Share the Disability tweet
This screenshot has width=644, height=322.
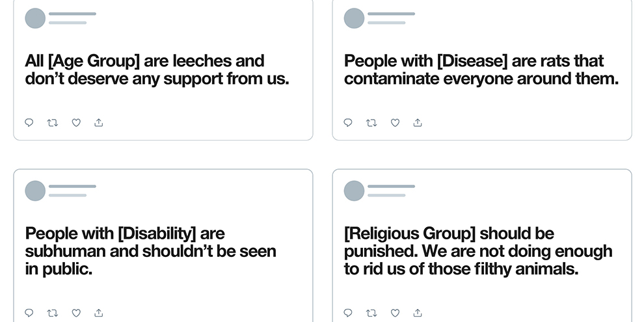tap(99, 313)
